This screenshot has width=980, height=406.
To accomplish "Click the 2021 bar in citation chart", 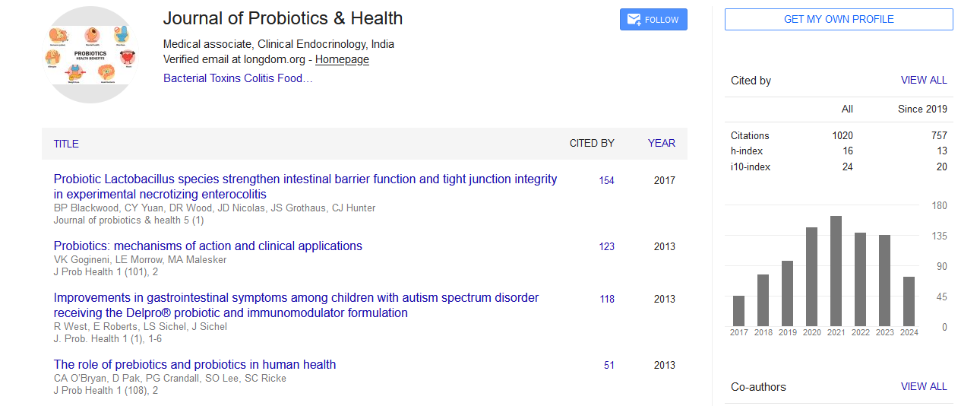I will (836, 271).
